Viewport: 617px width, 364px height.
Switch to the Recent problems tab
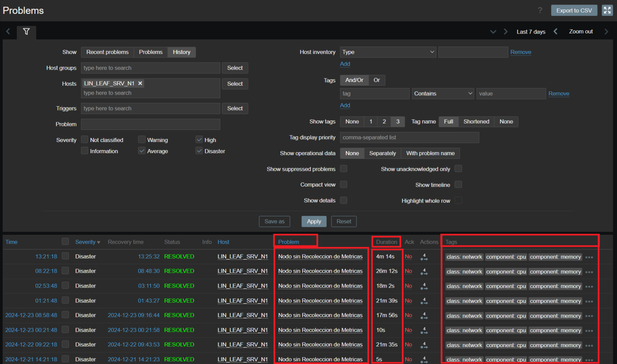point(107,52)
